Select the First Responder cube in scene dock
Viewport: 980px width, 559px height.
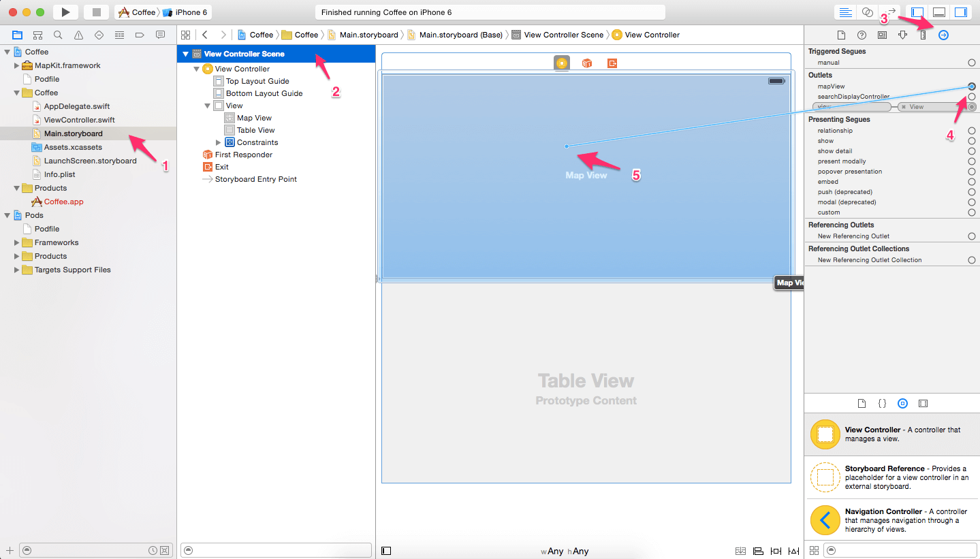[587, 63]
